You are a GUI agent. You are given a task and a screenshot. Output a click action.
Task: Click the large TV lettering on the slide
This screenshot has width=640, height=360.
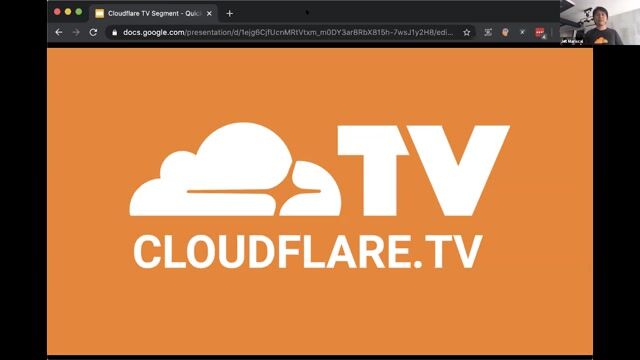click(424, 171)
